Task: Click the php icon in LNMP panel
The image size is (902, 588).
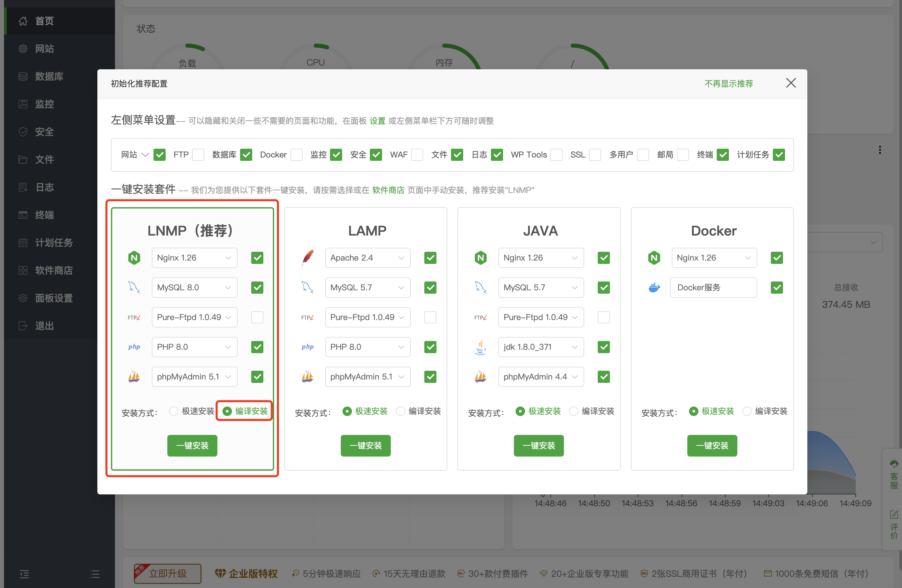Action: (134, 347)
